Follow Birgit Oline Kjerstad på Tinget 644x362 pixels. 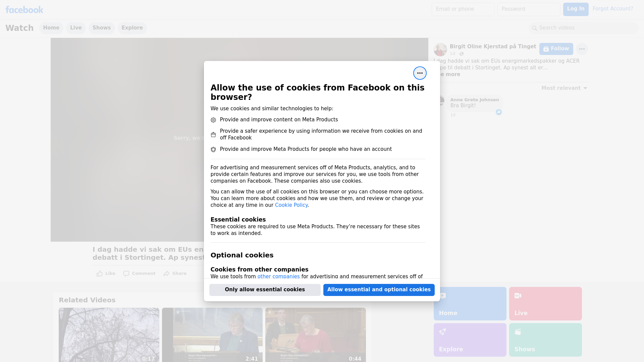[556, 49]
